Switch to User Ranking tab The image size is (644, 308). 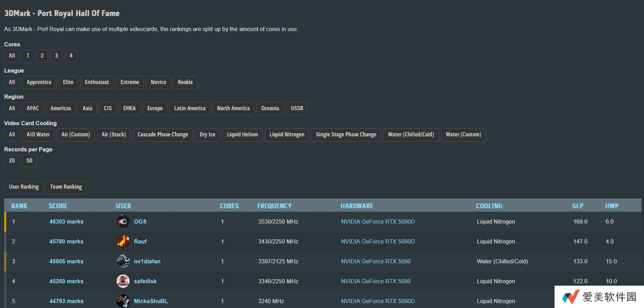coord(24,187)
